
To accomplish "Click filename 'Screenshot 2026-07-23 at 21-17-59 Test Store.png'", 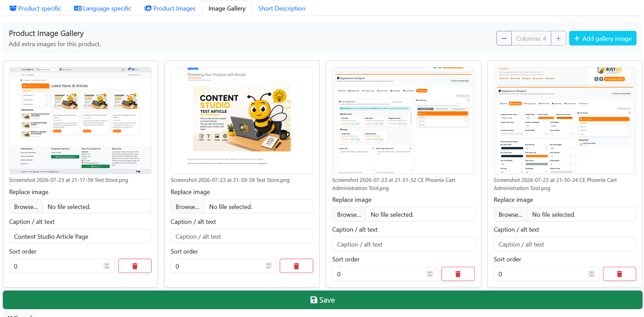I will tap(69, 180).
